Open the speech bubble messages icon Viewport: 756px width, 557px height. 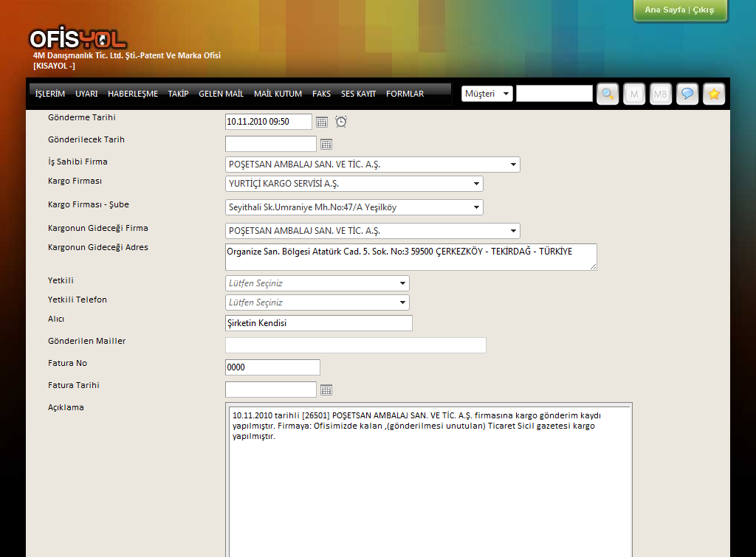687,94
